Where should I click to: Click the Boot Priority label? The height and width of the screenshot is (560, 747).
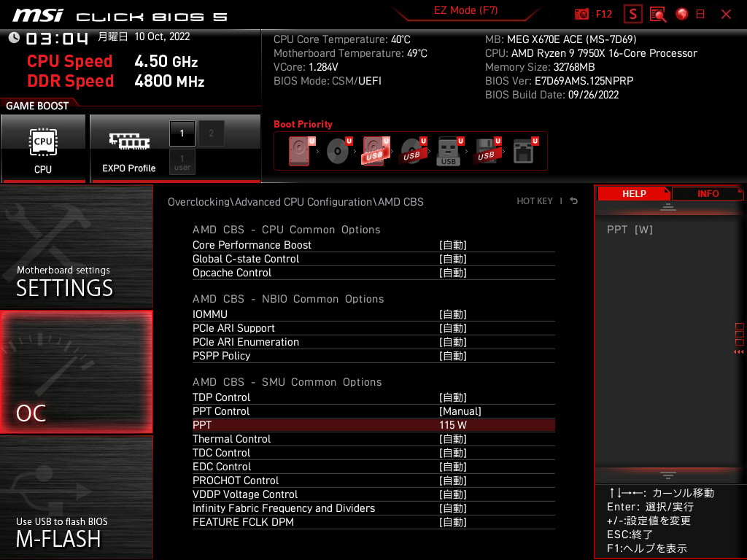click(303, 124)
